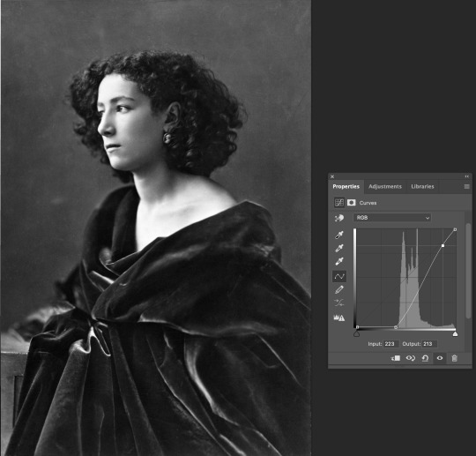Collapse the panel with the double-arrow icon
The image size is (476, 456).
coord(467,176)
